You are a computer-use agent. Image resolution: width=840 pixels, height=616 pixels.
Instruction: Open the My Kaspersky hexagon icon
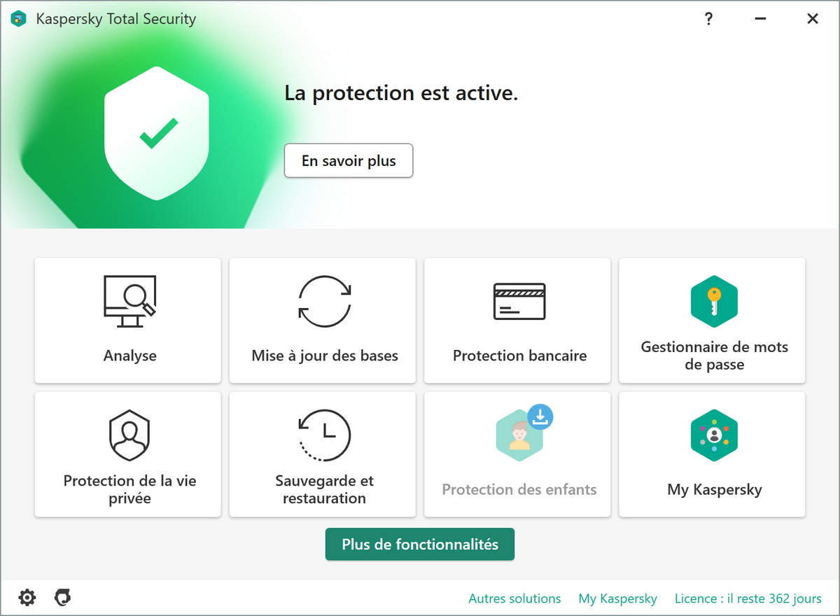713,435
